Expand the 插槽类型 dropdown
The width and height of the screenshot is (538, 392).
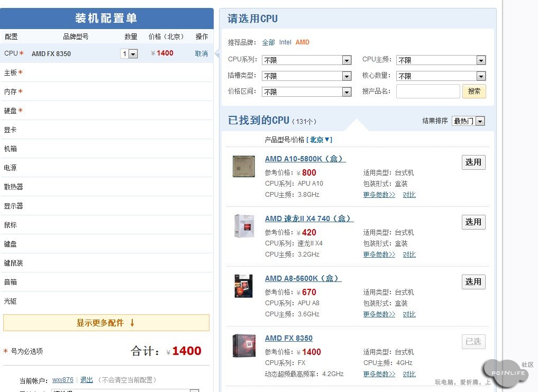point(307,76)
